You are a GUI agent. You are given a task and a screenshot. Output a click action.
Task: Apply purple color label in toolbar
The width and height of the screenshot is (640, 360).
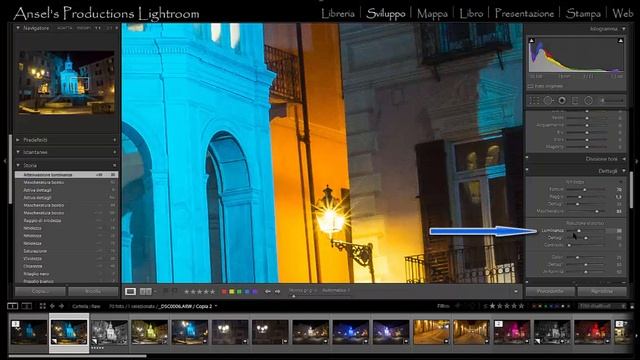click(255, 291)
